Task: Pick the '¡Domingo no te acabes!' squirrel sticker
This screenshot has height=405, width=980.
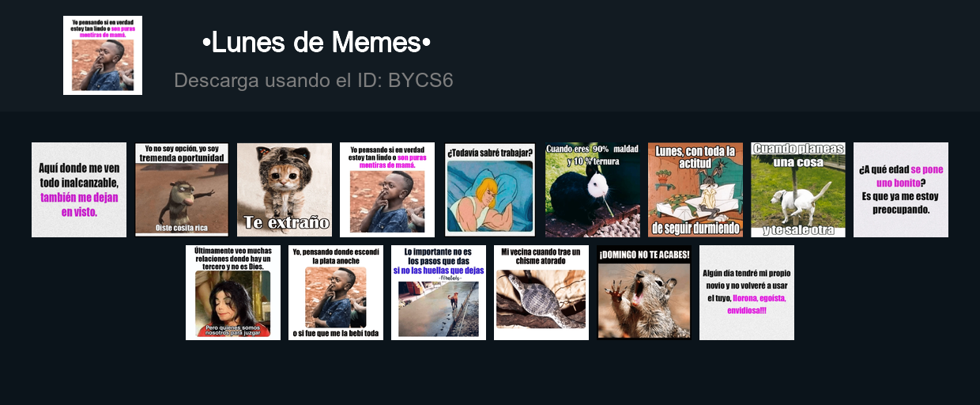Action: [x=644, y=293]
